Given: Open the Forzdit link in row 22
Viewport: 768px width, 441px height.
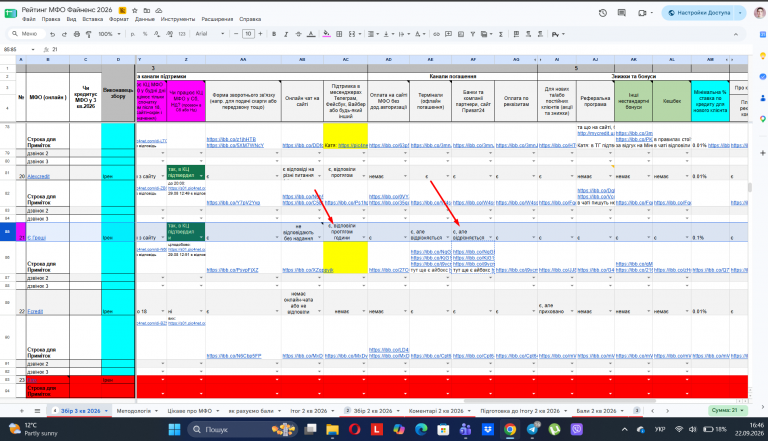Looking at the screenshot, I should click(35, 311).
